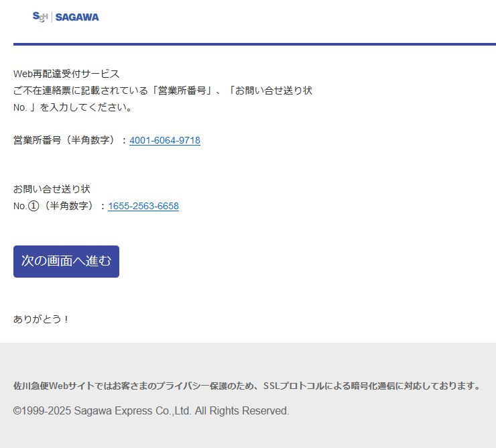Click the ありがとう！ text
Screen dimensions: 496x448
tap(41, 319)
